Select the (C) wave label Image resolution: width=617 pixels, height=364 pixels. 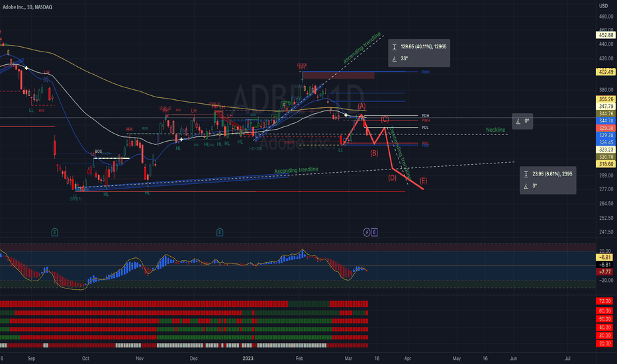tap(385, 119)
